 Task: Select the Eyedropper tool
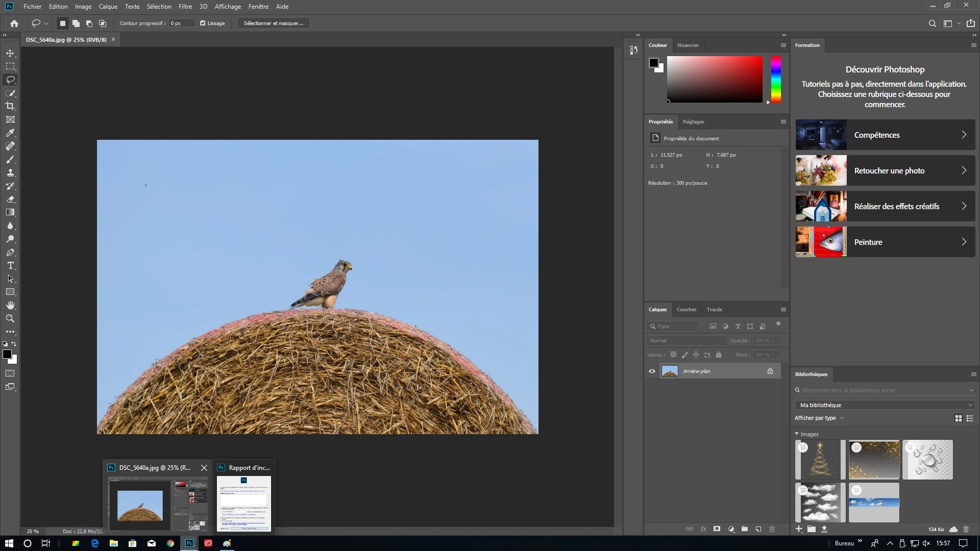tap(10, 133)
